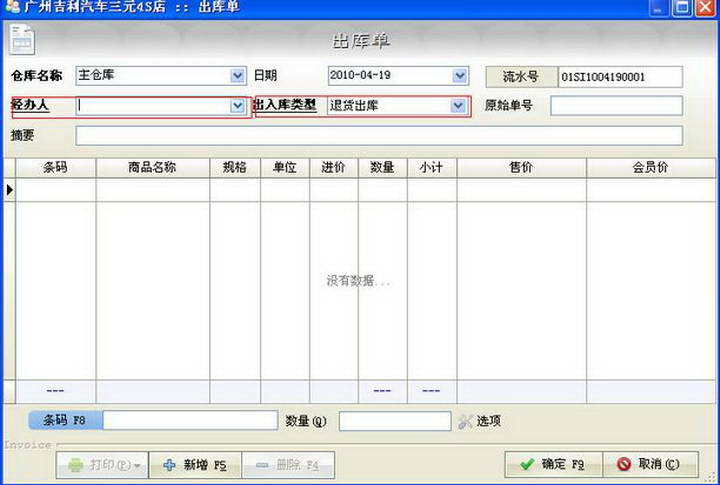Image resolution: width=720 pixels, height=485 pixels.
Task: Click the outbound document icon at top left
Action: pyautogui.click(x=22, y=39)
